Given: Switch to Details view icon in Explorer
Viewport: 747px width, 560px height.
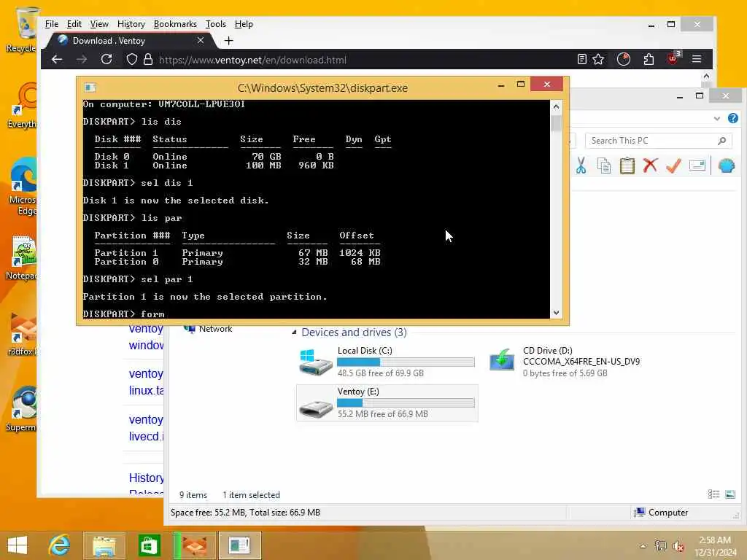Looking at the screenshot, I should 713,494.
